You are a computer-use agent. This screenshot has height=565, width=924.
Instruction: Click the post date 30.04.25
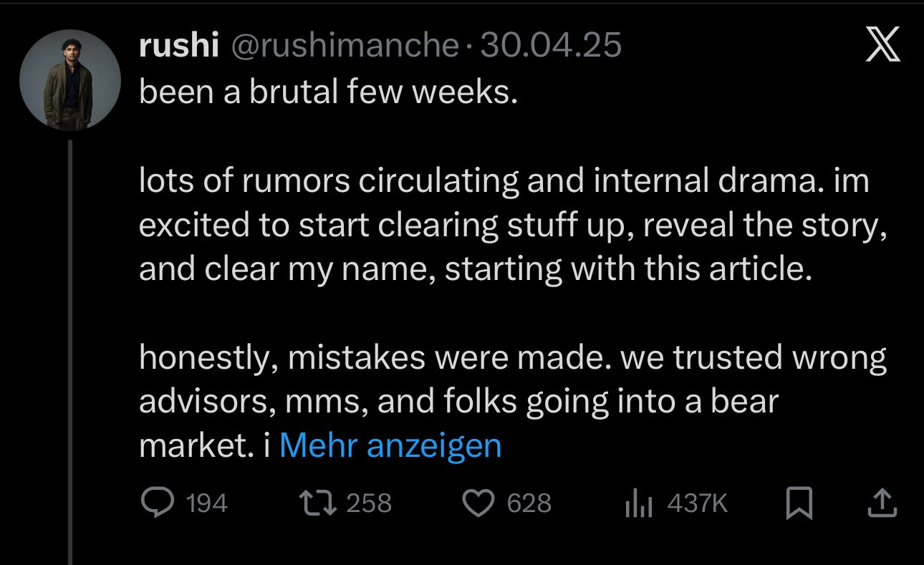click(549, 47)
